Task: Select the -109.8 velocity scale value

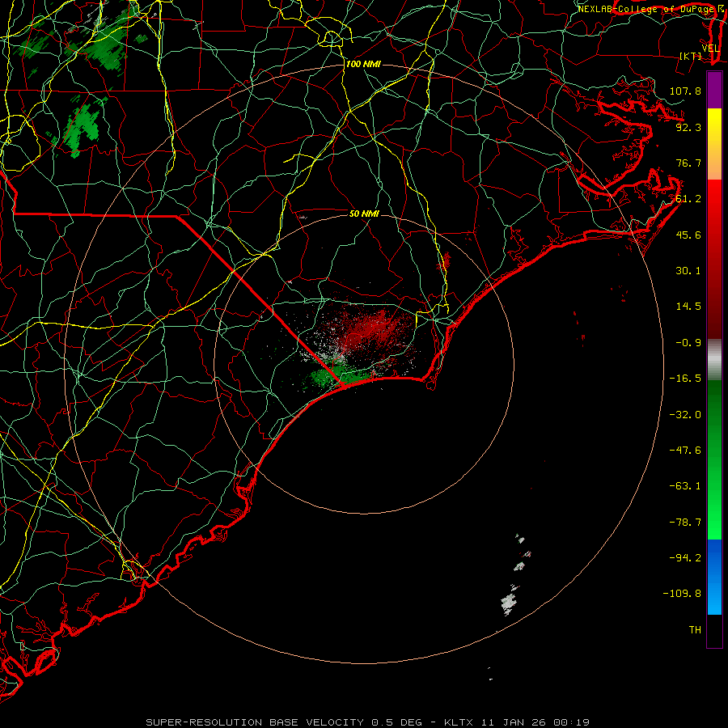Action: click(x=682, y=594)
